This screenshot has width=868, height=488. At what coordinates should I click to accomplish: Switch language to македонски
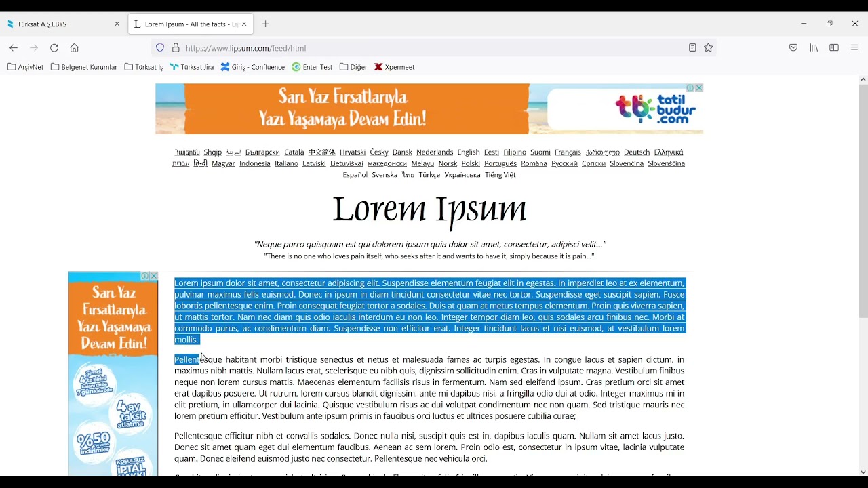(387, 163)
